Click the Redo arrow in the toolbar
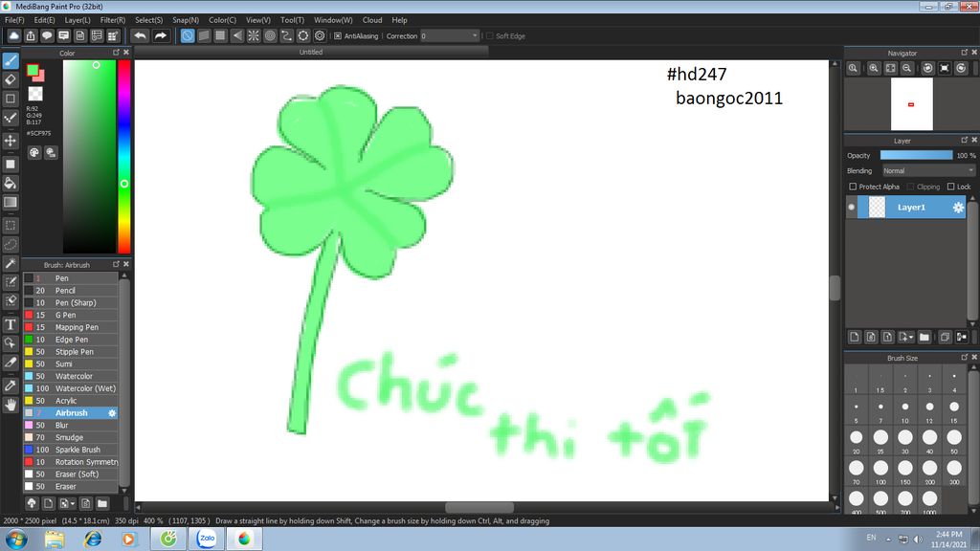Screen dimensions: 980x551 pos(161,35)
